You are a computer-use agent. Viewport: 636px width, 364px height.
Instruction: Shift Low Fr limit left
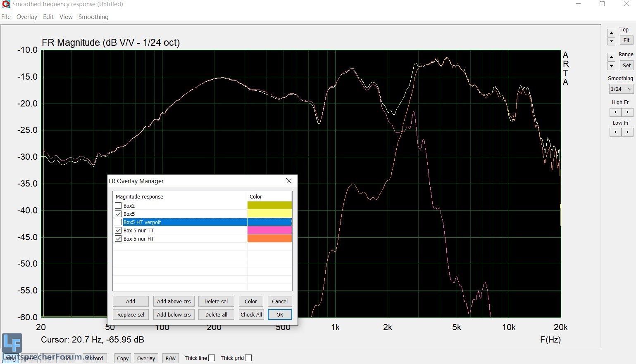tap(615, 132)
